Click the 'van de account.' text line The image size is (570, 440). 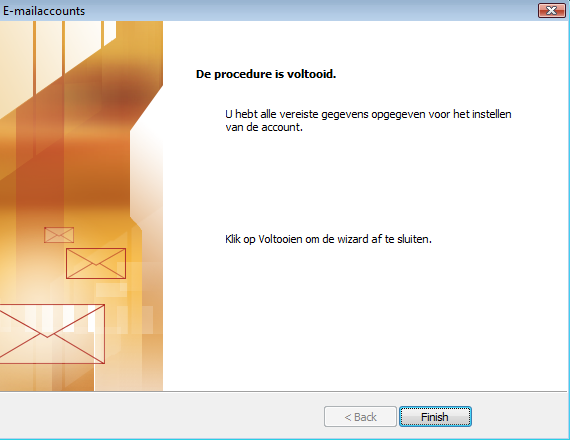pyautogui.click(x=264, y=127)
